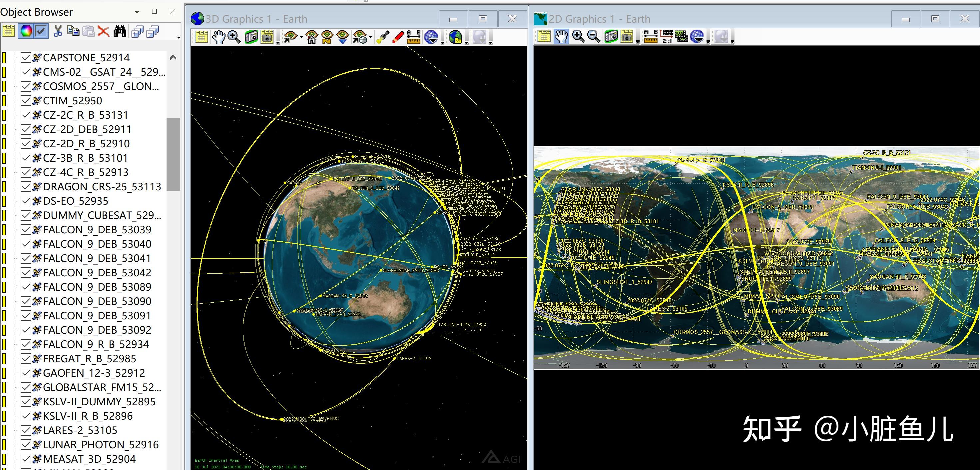Open the Stored Views dropdown arrow in 3D toolbar
The image size is (980, 470).
[370, 37]
